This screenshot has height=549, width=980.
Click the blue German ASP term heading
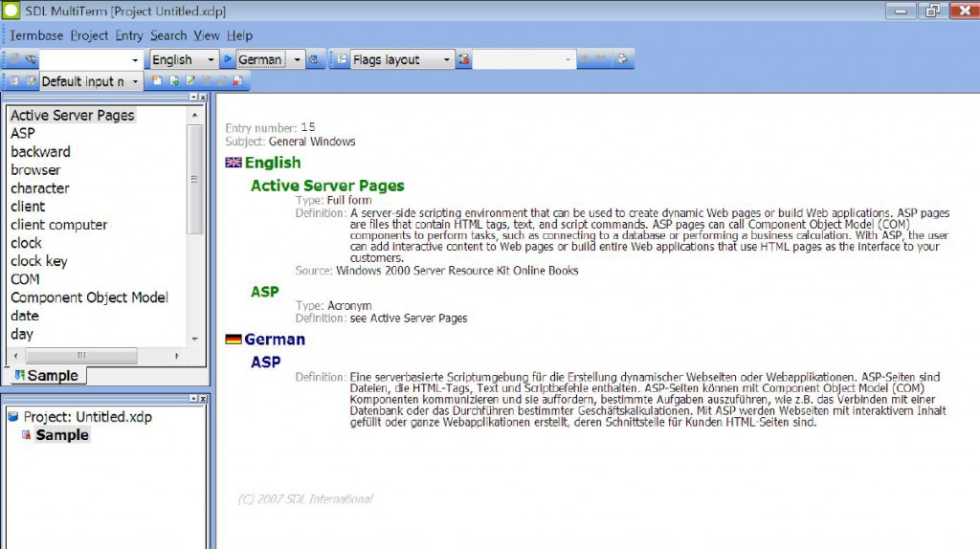pos(266,362)
